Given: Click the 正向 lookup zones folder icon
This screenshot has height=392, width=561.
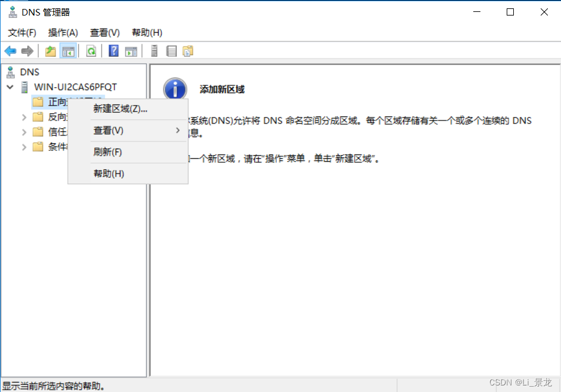Looking at the screenshot, I should (x=38, y=102).
